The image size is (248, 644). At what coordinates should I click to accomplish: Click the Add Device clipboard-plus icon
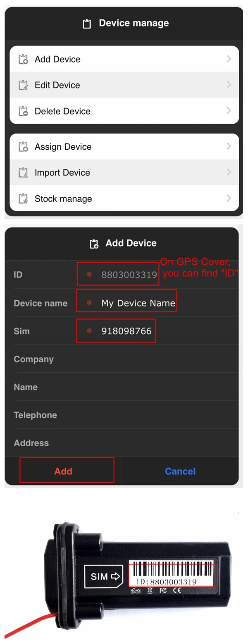pos(23,59)
